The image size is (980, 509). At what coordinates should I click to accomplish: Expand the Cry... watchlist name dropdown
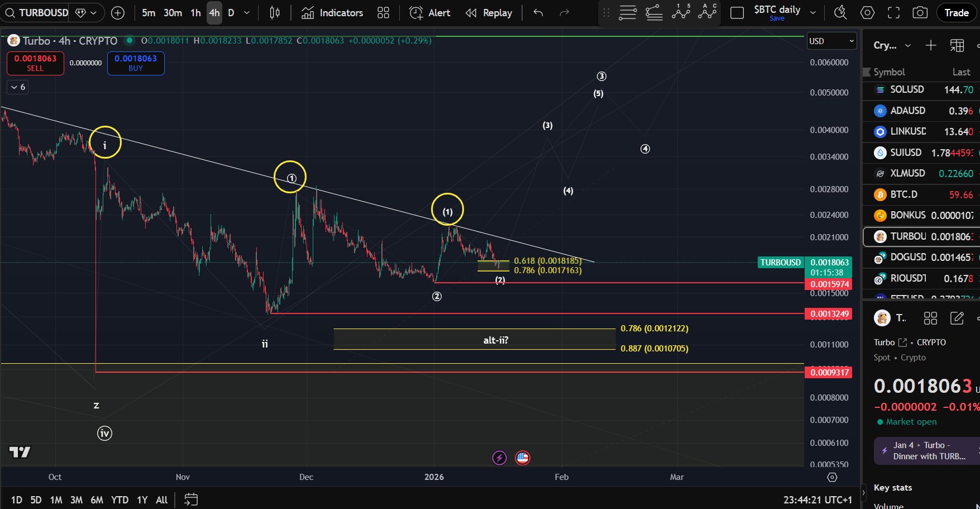tap(892, 45)
